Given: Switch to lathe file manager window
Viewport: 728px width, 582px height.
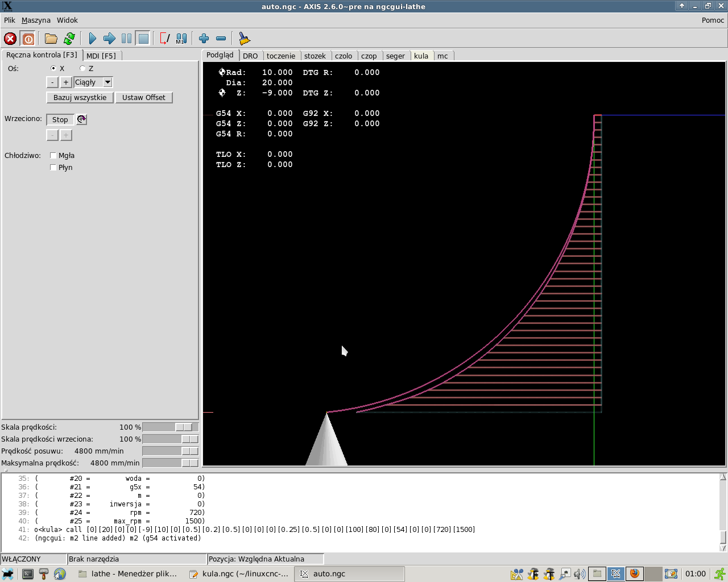Looking at the screenshot, I should click(128, 574).
